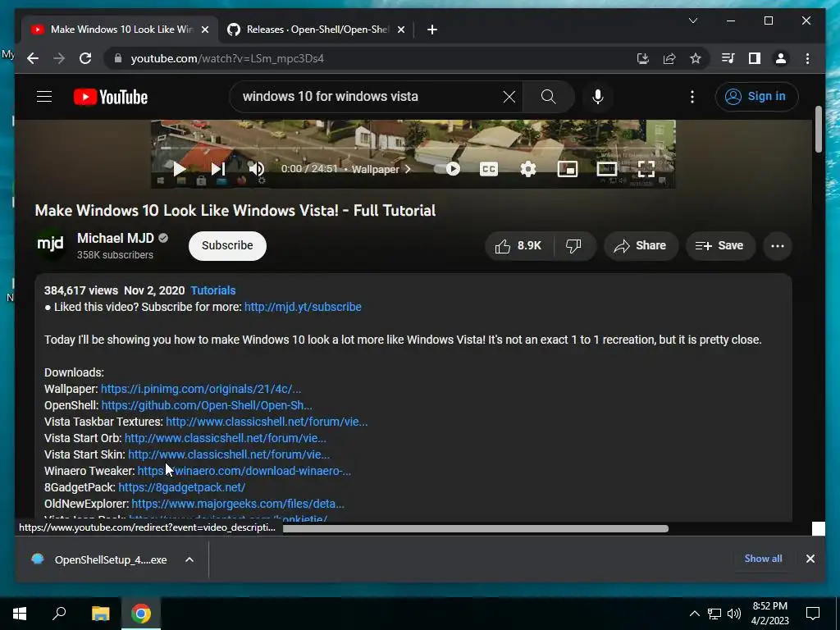Open the OldNewExplorer majorgeeks link

238,504
